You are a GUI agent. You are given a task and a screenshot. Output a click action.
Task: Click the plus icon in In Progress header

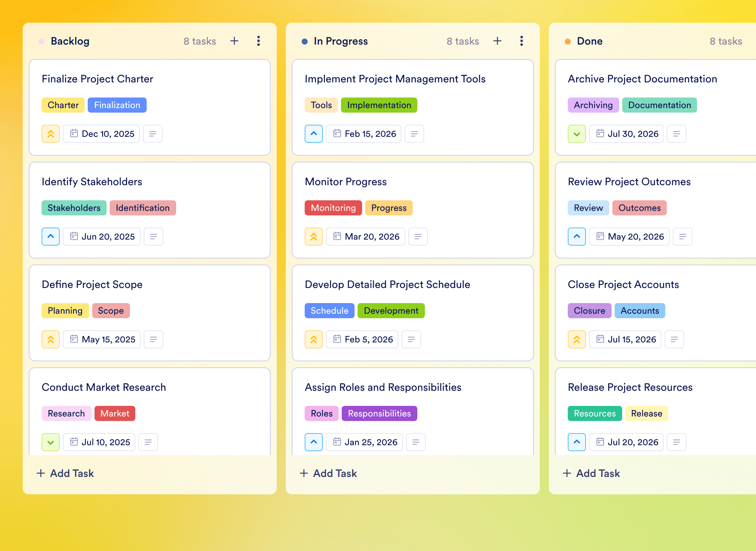click(497, 41)
